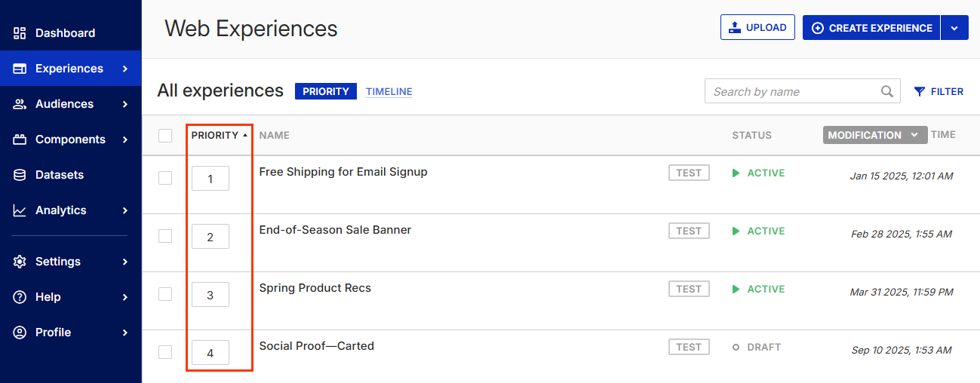
Task: Select the Priority view tab
Action: 326,92
